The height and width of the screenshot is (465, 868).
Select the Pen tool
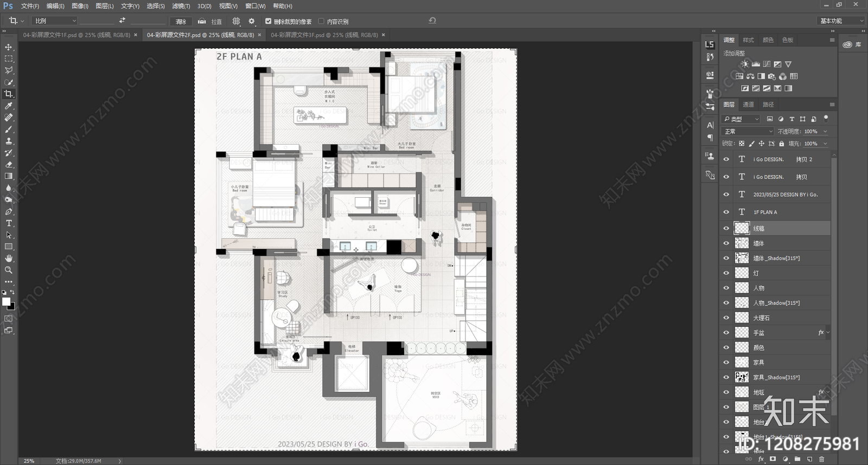tap(9, 211)
